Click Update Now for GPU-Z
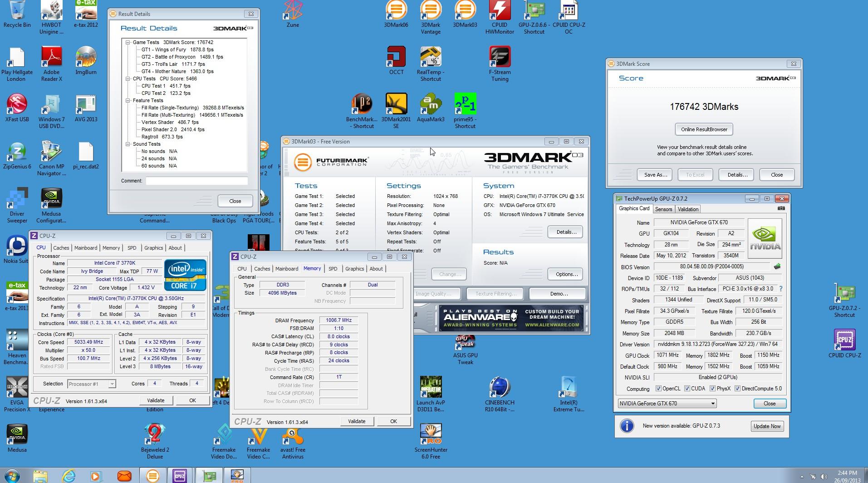 [x=767, y=426]
